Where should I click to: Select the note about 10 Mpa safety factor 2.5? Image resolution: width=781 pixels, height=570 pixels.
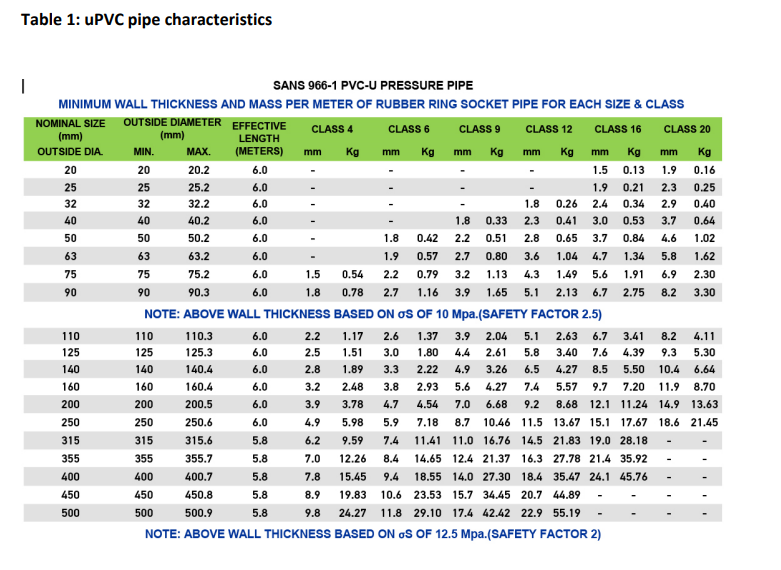click(x=373, y=314)
